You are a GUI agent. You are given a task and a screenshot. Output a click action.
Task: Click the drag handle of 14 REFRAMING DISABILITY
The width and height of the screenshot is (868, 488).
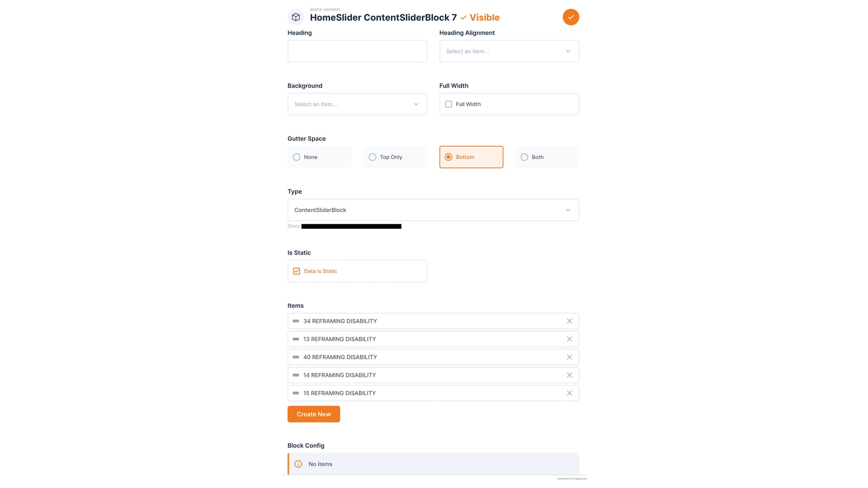(x=296, y=375)
